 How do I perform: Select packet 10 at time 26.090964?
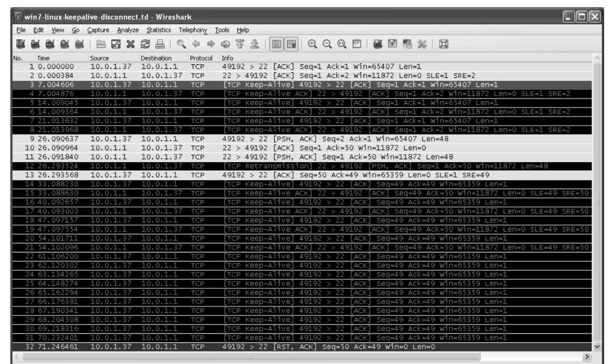302,148
